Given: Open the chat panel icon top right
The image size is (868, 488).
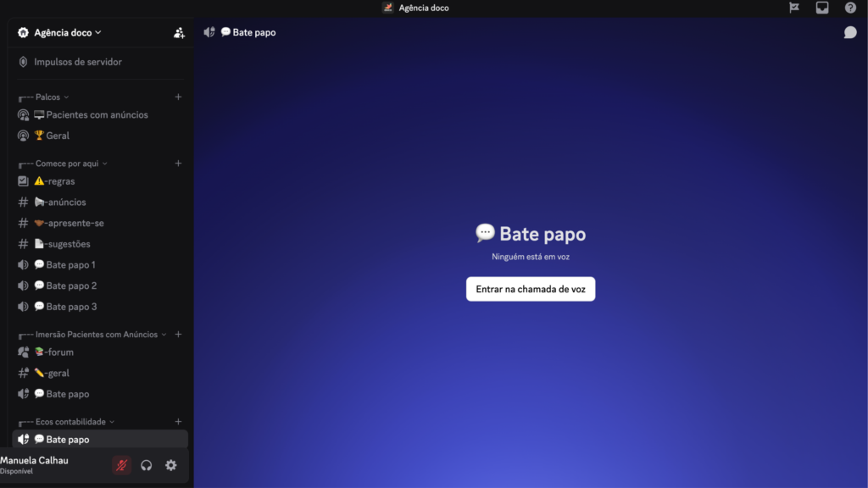Looking at the screenshot, I should [850, 32].
